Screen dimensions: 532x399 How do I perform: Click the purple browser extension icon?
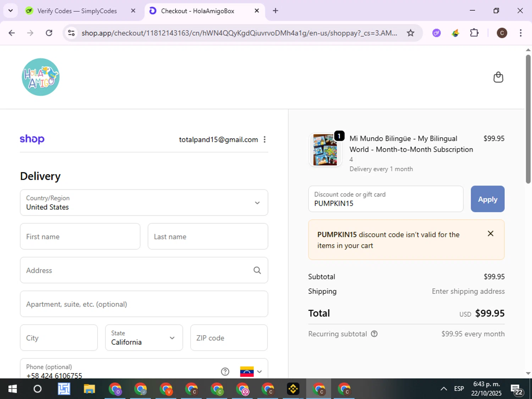pyautogui.click(x=437, y=33)
